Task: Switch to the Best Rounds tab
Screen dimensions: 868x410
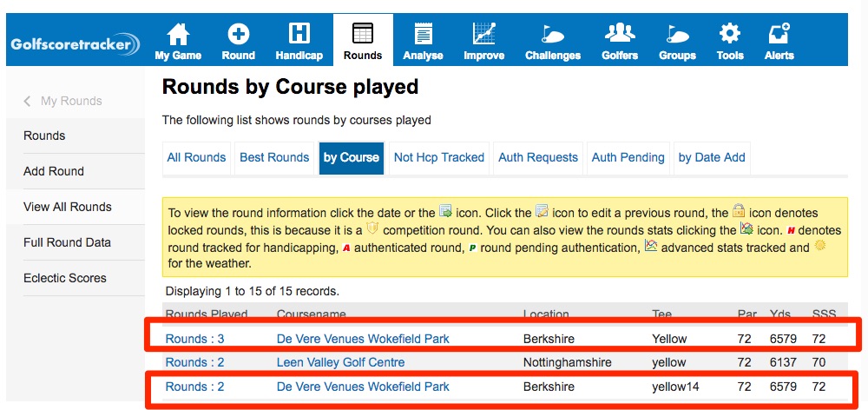Action: point(274,157)
